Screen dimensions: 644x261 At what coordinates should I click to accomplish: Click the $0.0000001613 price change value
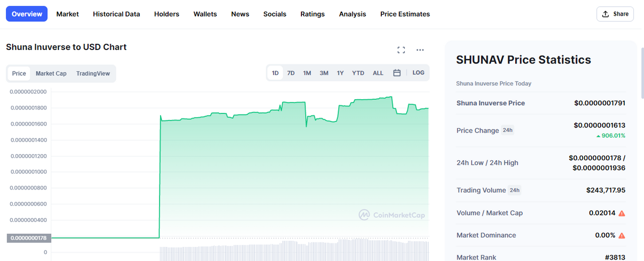coord(600,125)
